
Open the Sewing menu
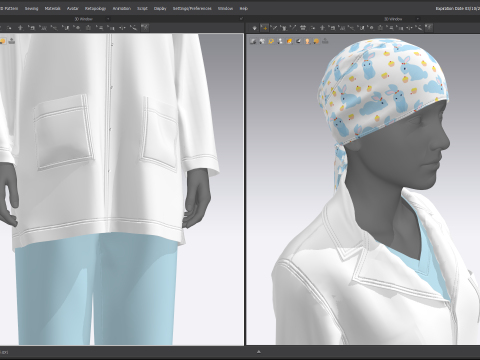coord(31,9)
